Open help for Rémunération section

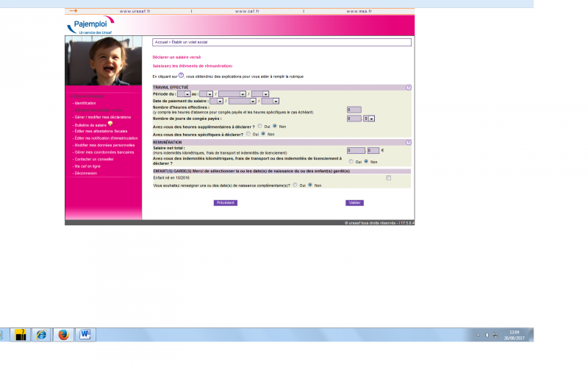pos(409,142)
